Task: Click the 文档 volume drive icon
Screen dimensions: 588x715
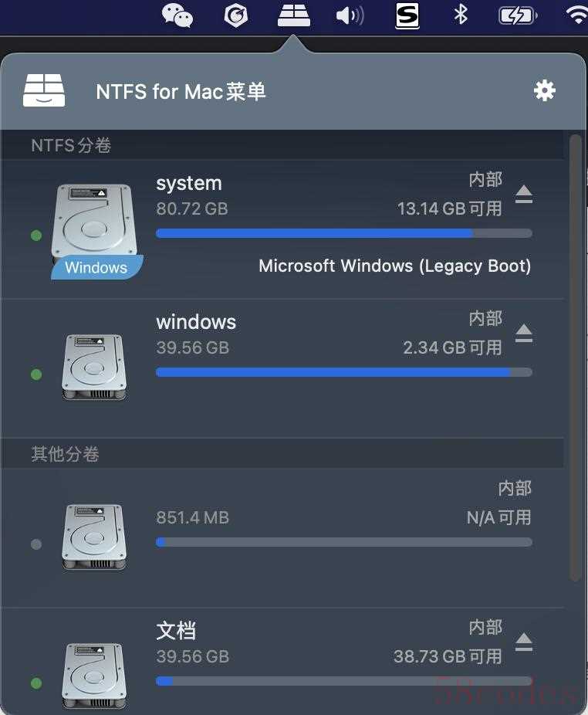Action: [x=93, y=676]
